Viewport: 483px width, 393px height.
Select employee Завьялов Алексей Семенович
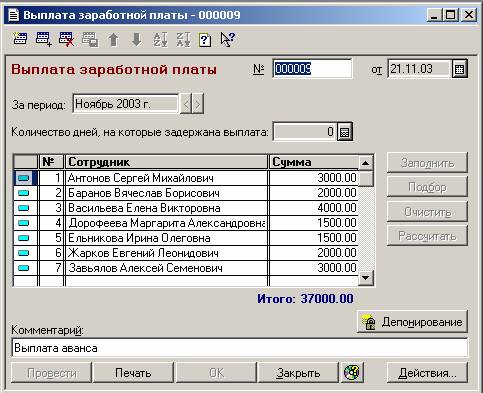166,268
